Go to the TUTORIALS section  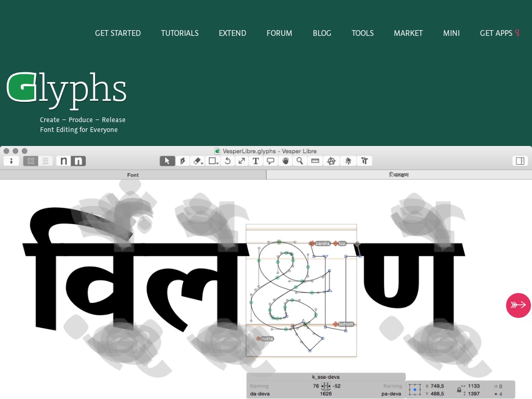[x=180, y=33]
